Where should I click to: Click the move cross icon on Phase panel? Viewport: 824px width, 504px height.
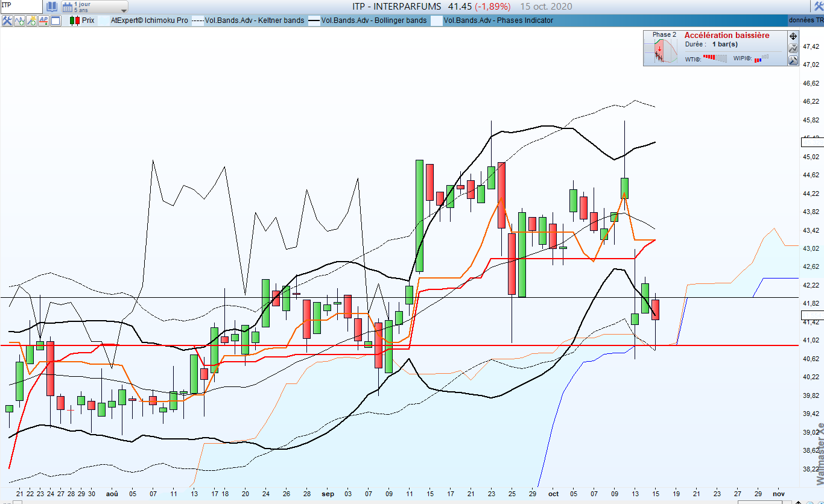click(793, 36)
